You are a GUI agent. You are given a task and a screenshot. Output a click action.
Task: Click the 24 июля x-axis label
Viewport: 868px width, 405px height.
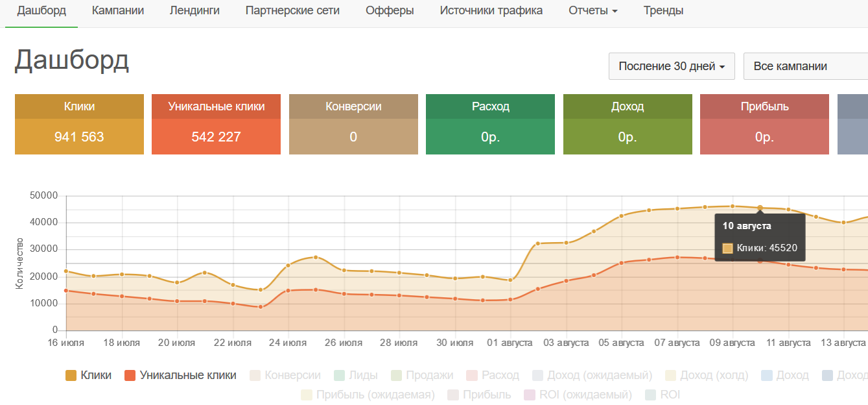tap(288, 343)
